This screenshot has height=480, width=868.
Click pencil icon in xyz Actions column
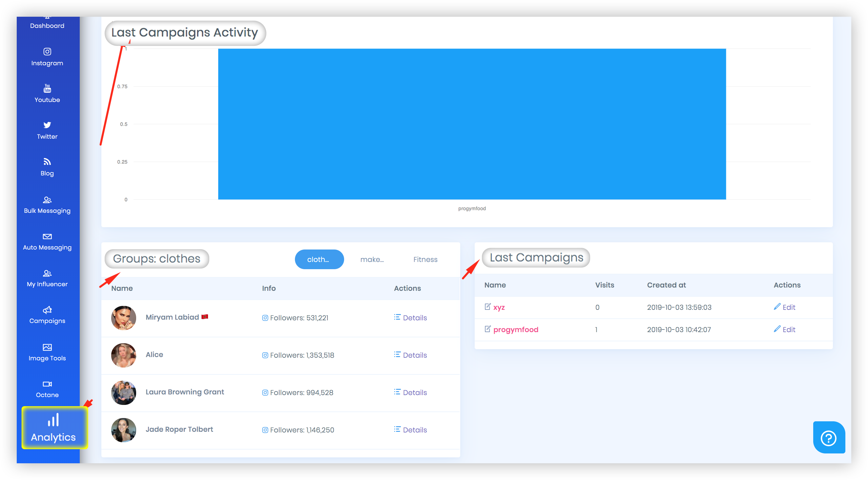[x=777, y=306]
